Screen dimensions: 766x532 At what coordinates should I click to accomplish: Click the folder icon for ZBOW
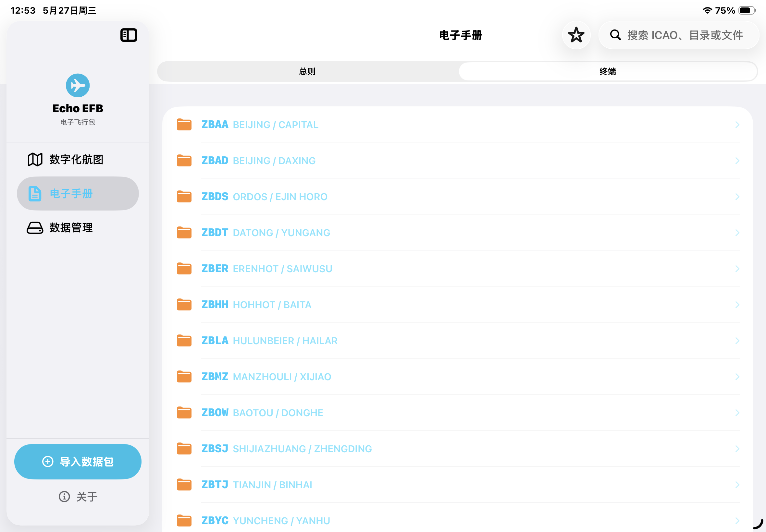point(184,412)
